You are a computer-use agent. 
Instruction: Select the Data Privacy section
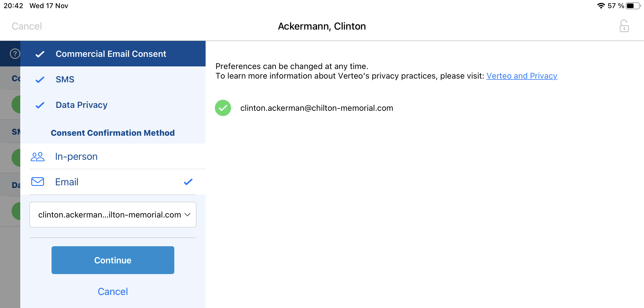click(82, 105)
